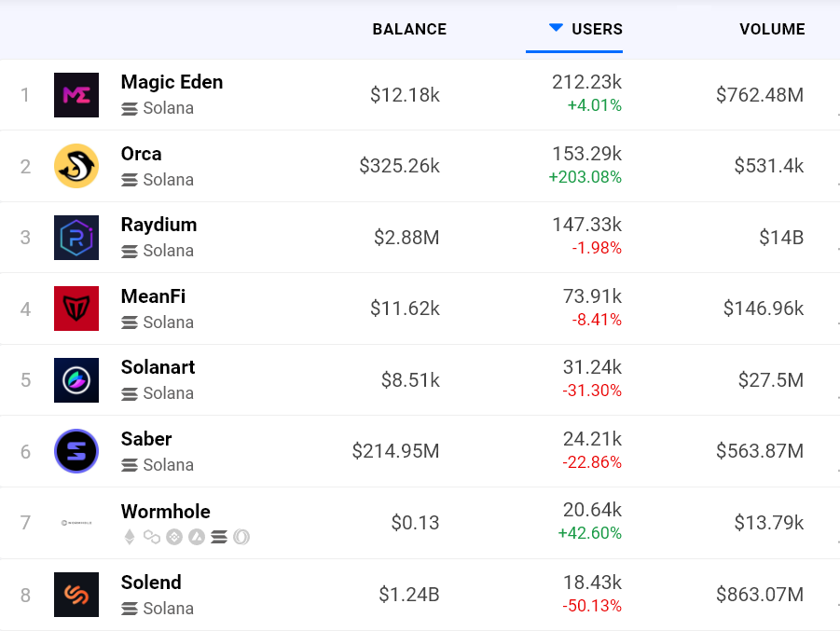Viewport: 840px width, 631px height.
Task: Open the Wormhole dapp link
Action: pos(166,512)
